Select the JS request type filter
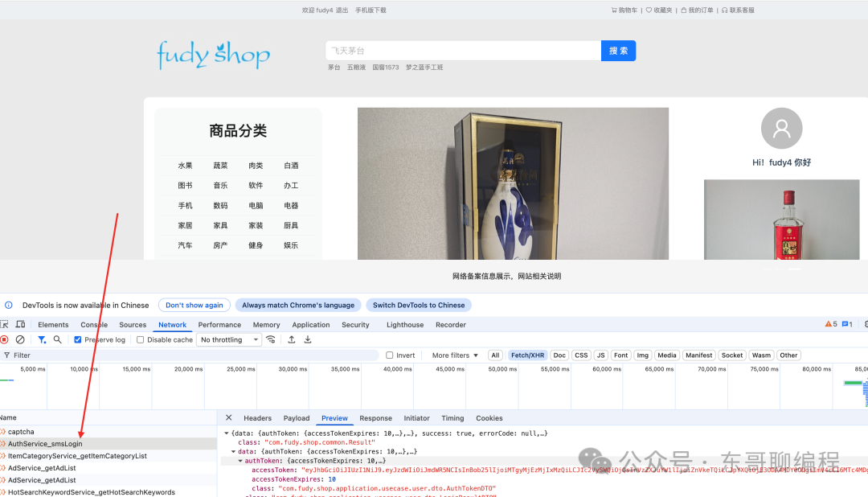The width and height of the screenshot is (868, 497). 601,355
